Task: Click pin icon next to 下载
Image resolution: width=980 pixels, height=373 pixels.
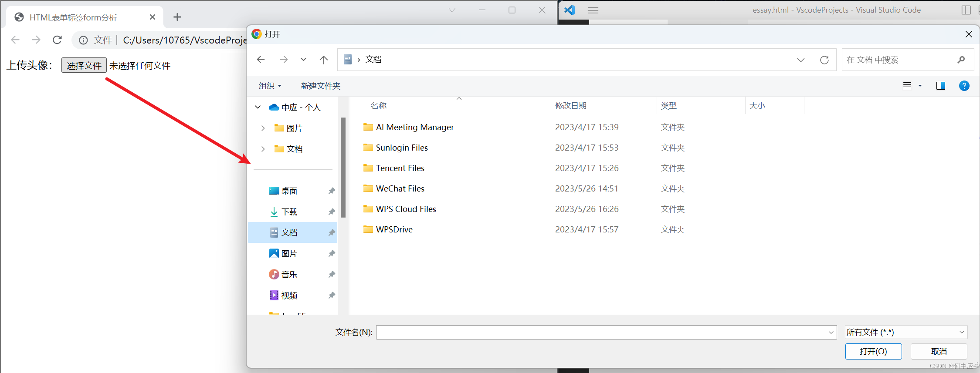Action: point(332,212)
